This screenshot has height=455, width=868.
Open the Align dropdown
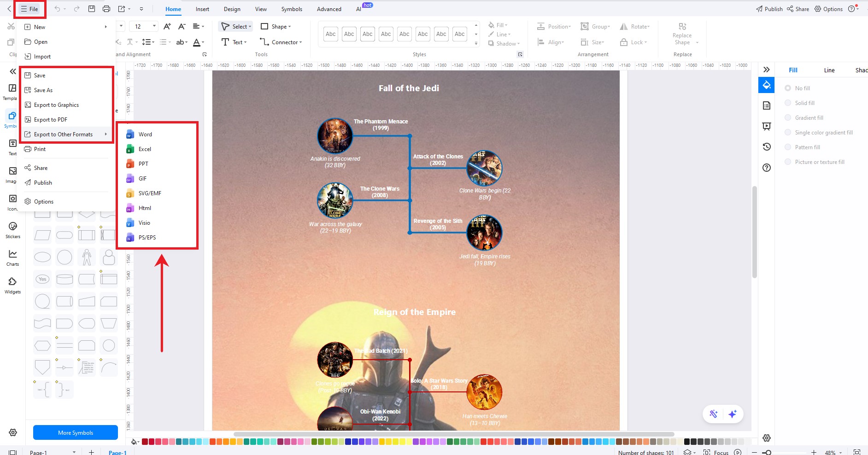(x=551, y=42)
